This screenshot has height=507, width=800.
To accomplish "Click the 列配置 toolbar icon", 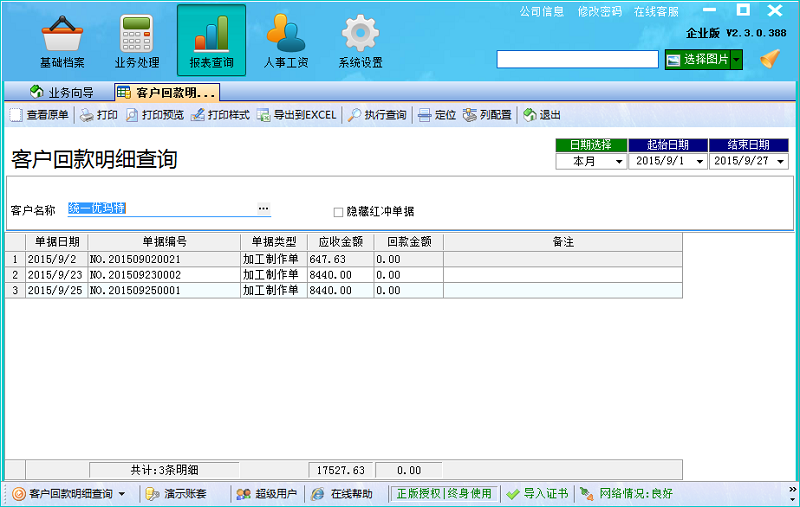I will coord(470,115).
